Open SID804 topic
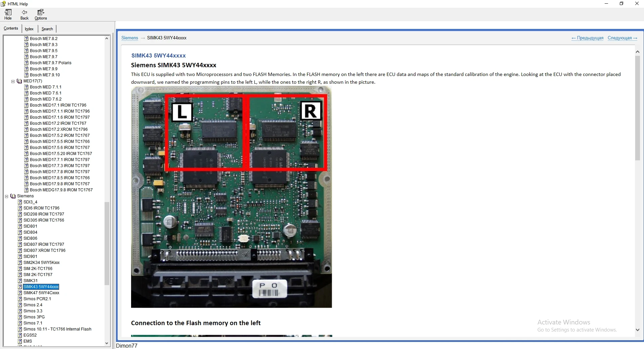644x349 pixels. tap(30, 232)
